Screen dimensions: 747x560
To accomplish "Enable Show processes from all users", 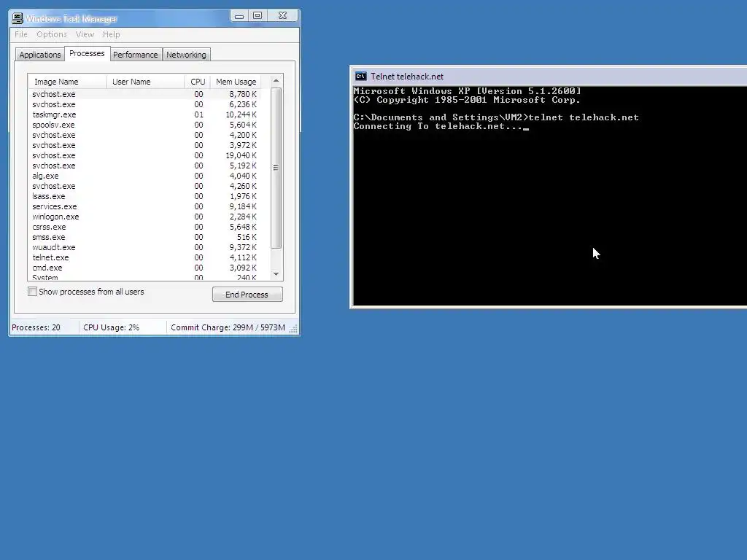I will point(32,292).
